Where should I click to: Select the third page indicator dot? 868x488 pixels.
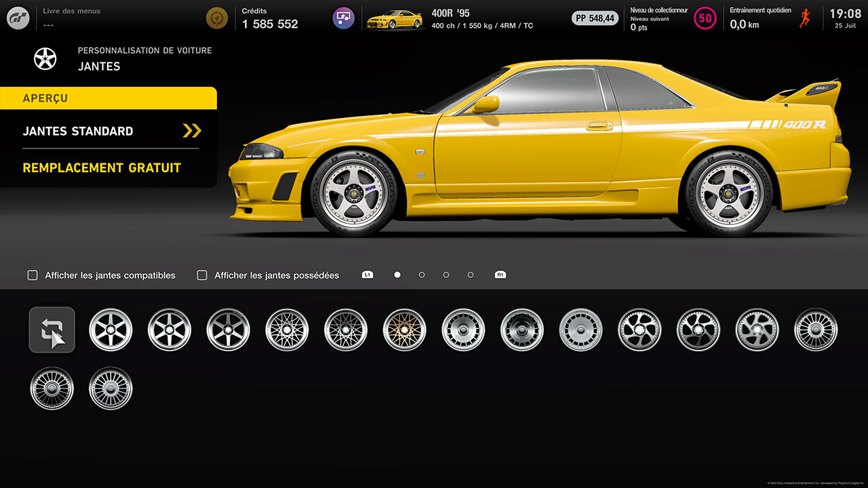[446, 275]
